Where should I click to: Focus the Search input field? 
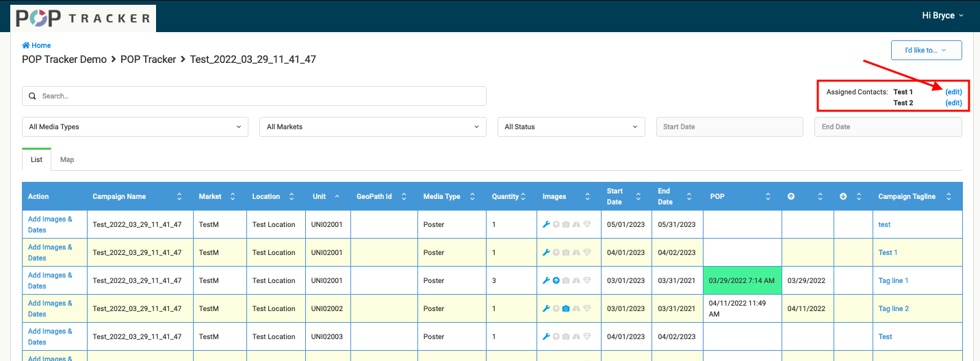pyautogui.click(x=254, y=96)
